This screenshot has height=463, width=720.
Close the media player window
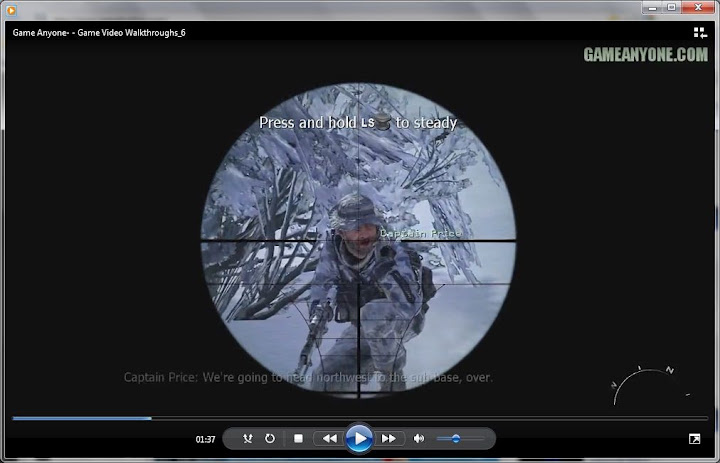[x=698, y=7]
